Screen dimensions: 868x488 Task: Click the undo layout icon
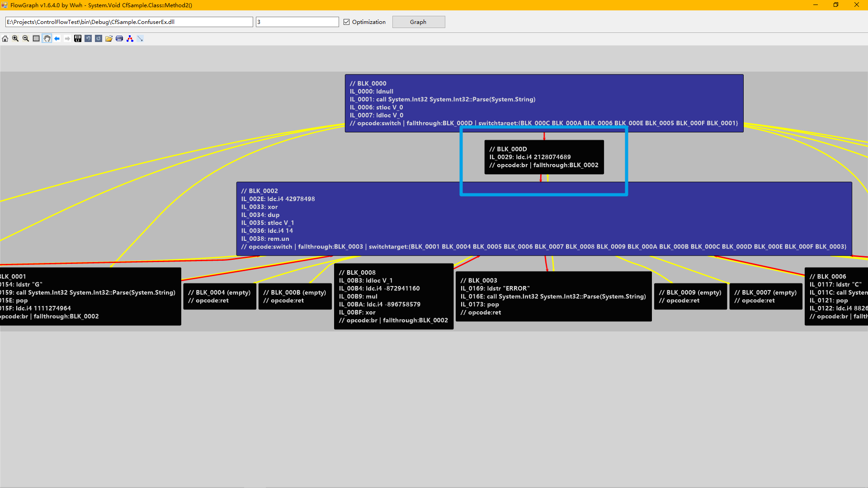pos(88,39)
